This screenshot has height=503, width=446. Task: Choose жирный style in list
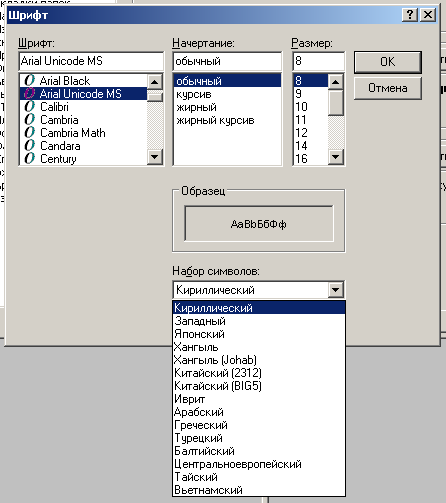227,107
